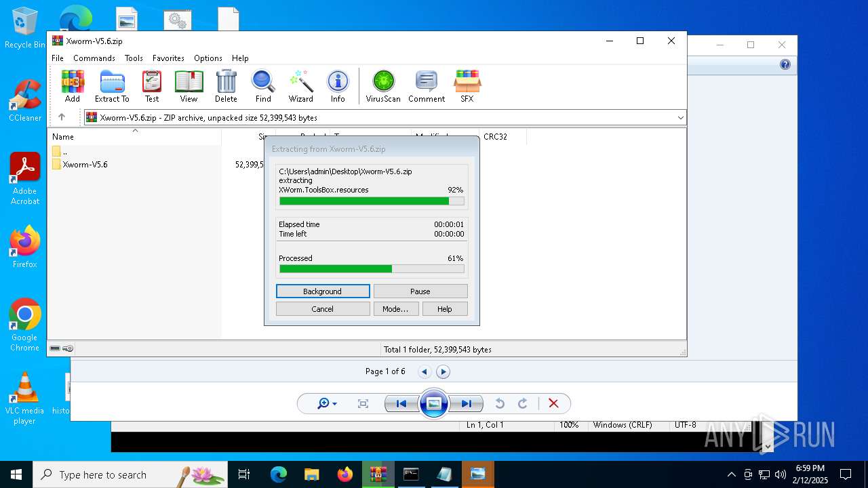Screen dimensions: 868x488
Task: Click the disk icon in WinRAR status bar
Action: point(55,349)
